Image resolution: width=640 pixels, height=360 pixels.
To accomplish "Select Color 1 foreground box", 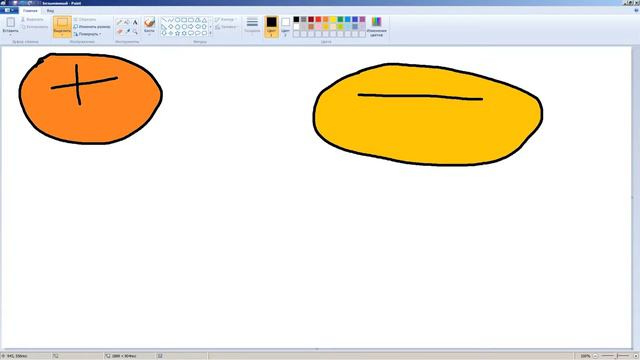I will pyautogui.click(x=271, y=27).
